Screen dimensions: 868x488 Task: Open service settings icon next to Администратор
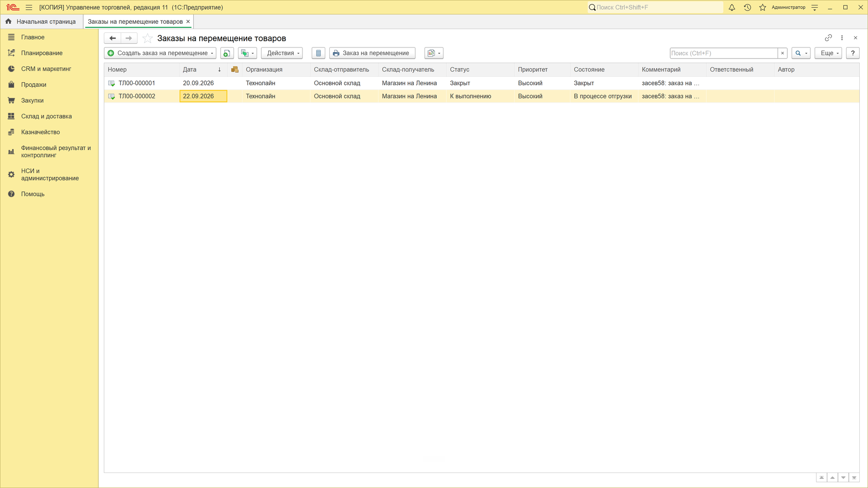pyautogui.click(x=815, y=7)
